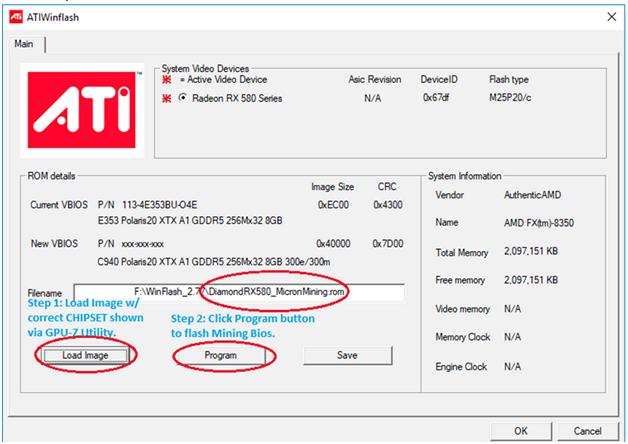Select the Radeon RX 580 Series radio button
Viewport: 628px width, 444px height.
(x=183, y=98)
